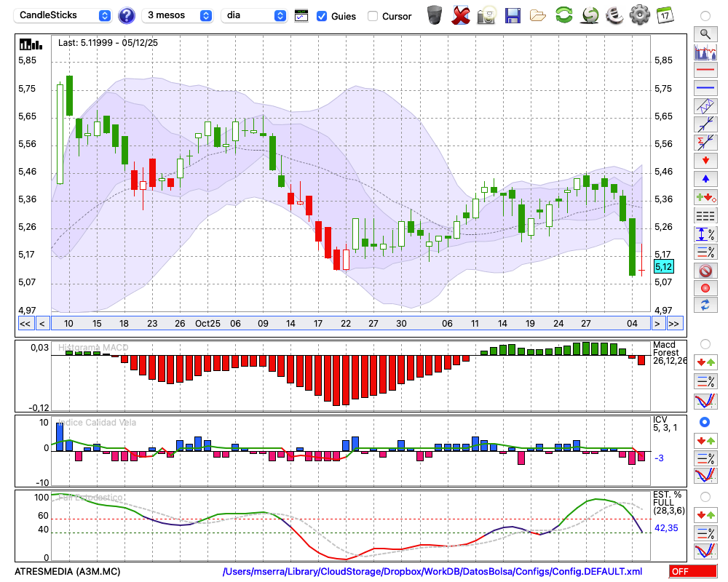Click the silver euro coin icon
Screen dimensions: 728x582
614,15
